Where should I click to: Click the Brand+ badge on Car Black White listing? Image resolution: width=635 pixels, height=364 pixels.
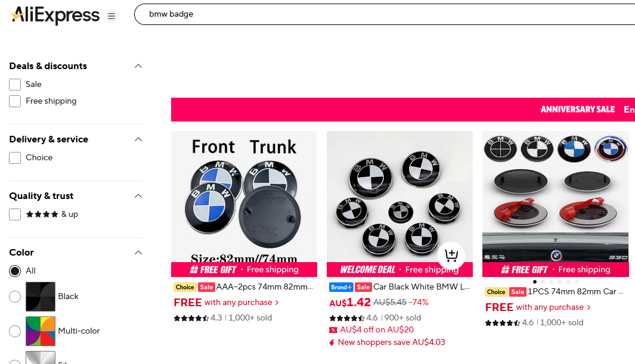click(x=340, y=287)
